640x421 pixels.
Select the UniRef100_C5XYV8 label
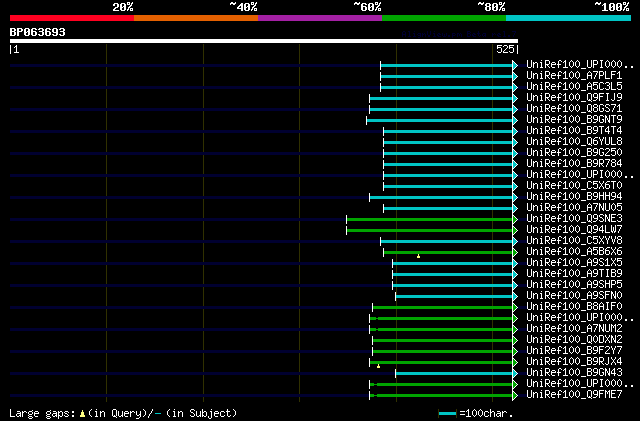click(x=574, y=241)
